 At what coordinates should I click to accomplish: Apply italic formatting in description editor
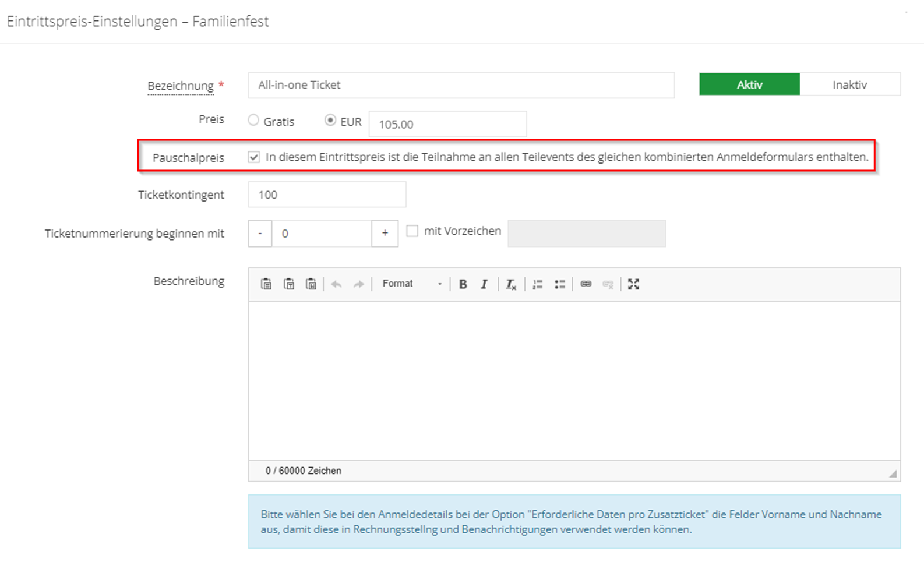coord(484,284)
